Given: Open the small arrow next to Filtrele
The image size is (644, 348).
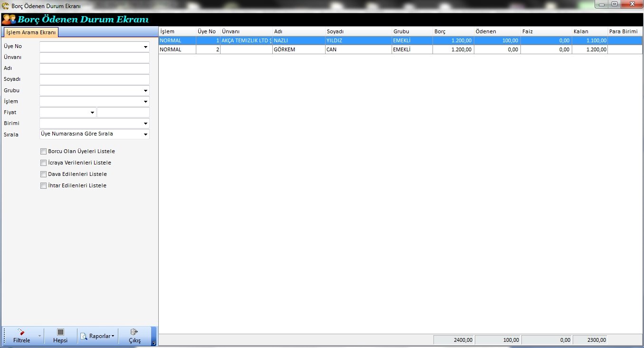Looking at the screenshot, I should [x=39, y=337].
